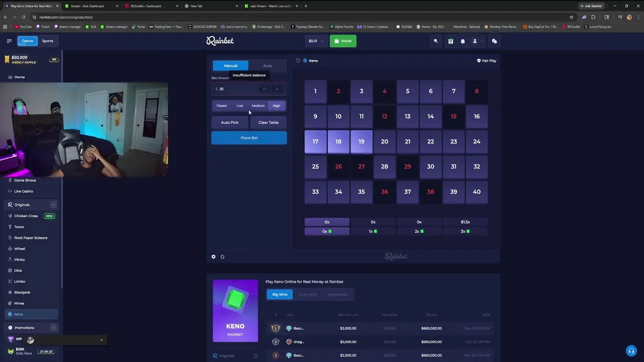Viewport: 644px width, 362px height.
Task: Toggle Keno number 17 tile
Action: point(315,142)
